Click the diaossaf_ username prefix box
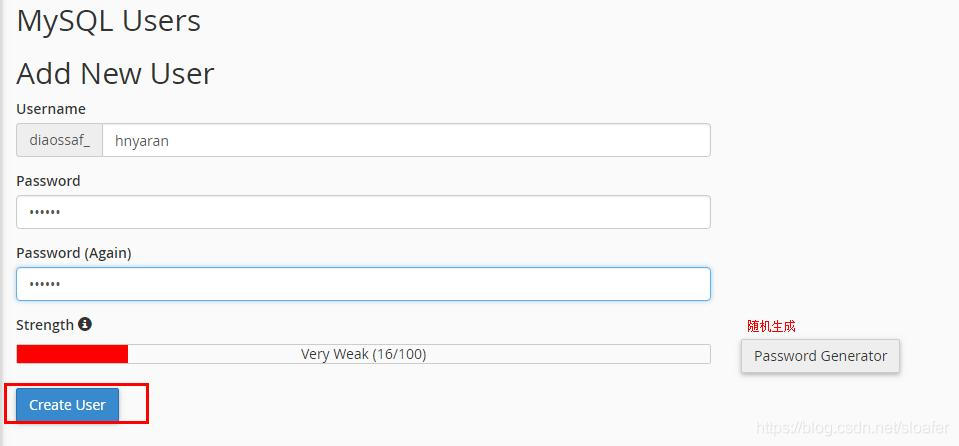Screen dimensions: 959x446 59,140
